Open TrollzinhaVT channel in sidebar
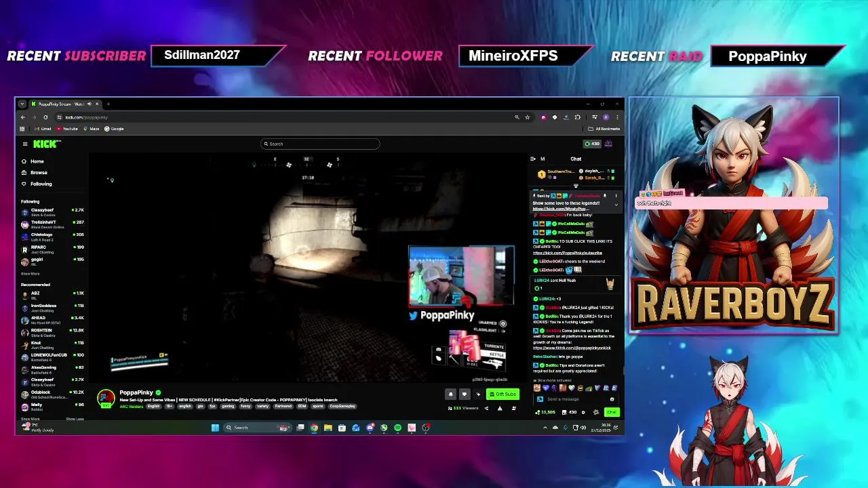The width and height of the screenshot is (868, 488). coord(52,224)
